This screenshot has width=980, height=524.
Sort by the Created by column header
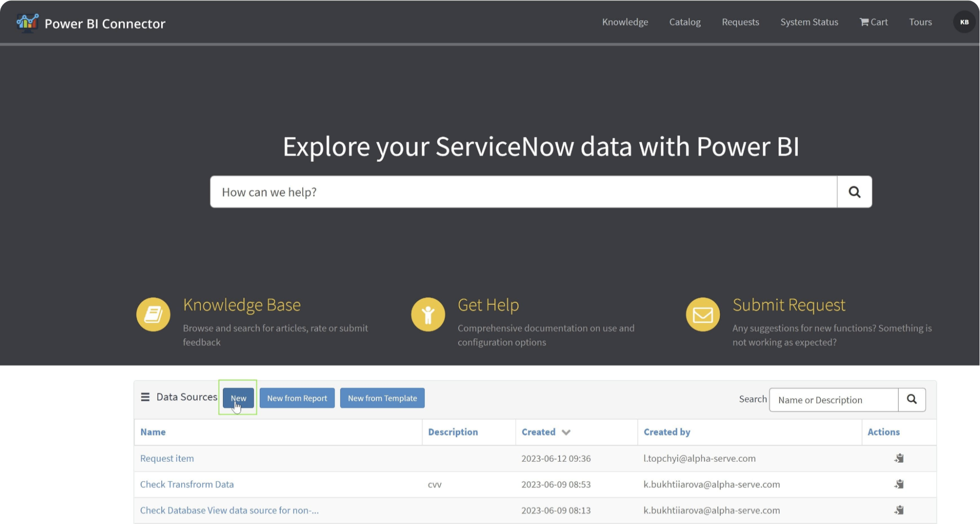pyautogui.click(x=667, y=432)
